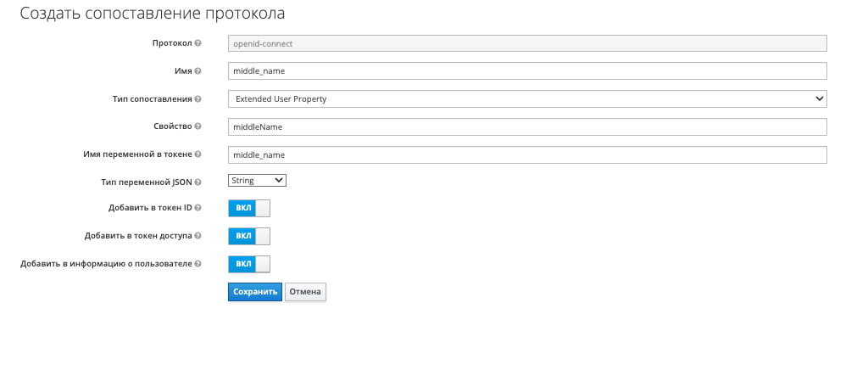Disable Добавить в токен доступа switch
The image size is (868, 370).
248,236
